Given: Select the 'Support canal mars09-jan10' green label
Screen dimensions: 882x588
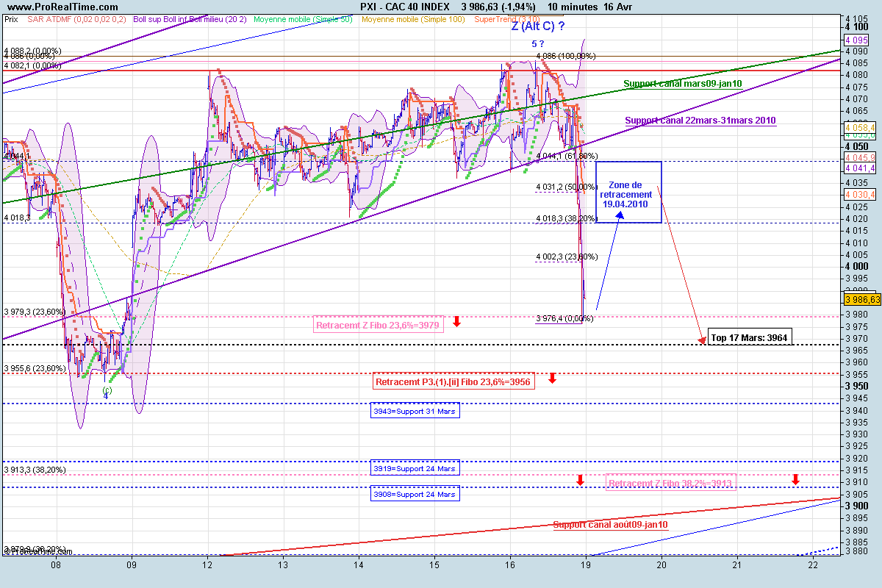Looking at the screenshot, I should (683, 84).
